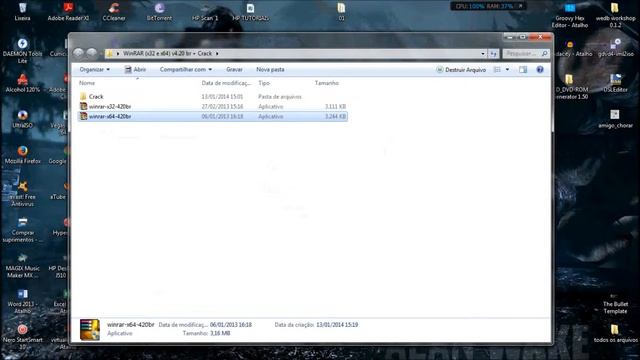Click the creation date 13/01/2014 in details pane
This screenshot has height=360, width=640.
point(337,325)
